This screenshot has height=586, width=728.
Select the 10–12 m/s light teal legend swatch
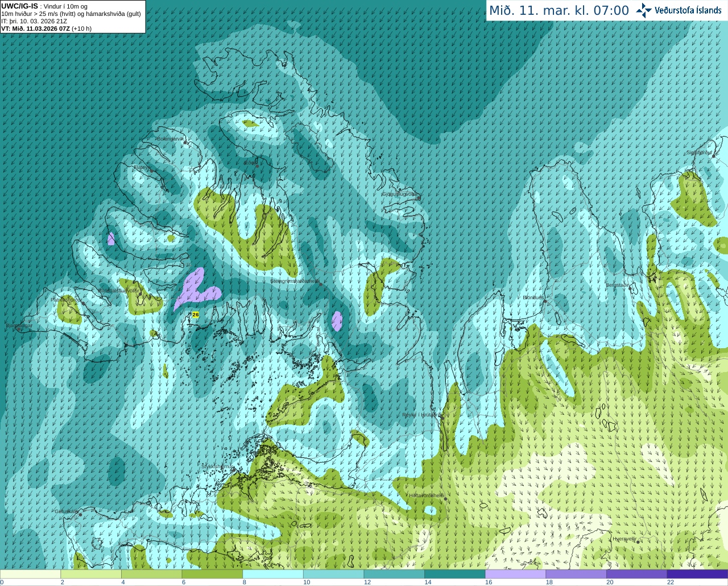click(x=333, y=574)
